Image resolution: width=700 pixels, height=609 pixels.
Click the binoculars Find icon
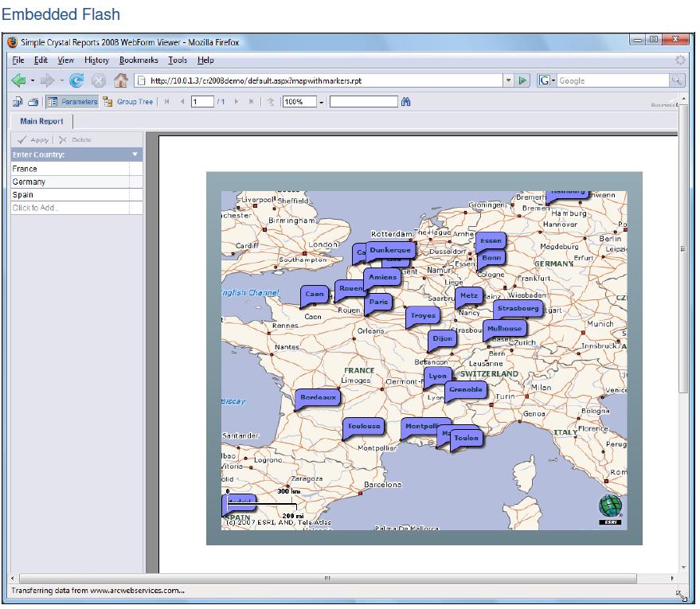[x=405, y=102]
